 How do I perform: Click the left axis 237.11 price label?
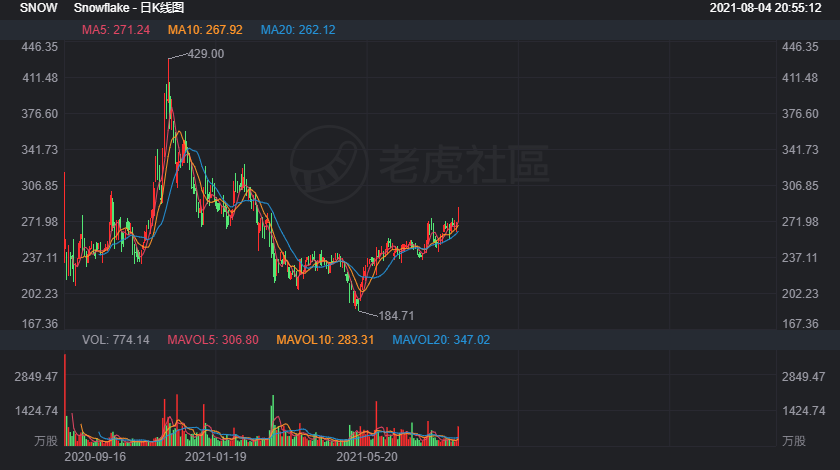[x=40, y=258]
